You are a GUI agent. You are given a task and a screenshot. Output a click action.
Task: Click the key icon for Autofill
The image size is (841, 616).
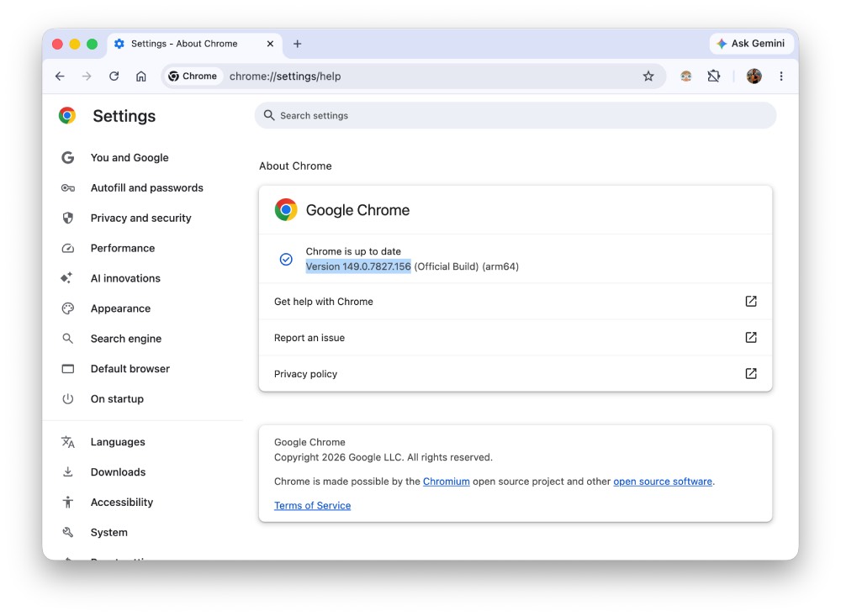tap(67, 187)
